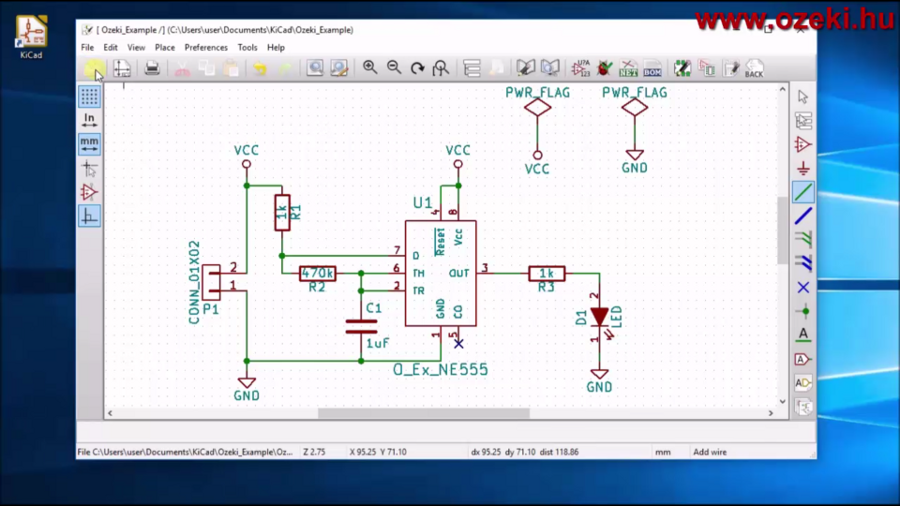The image size is (900, 506).
Task: Click the horizontal scrollbar thumb
Action: [424, 413]
